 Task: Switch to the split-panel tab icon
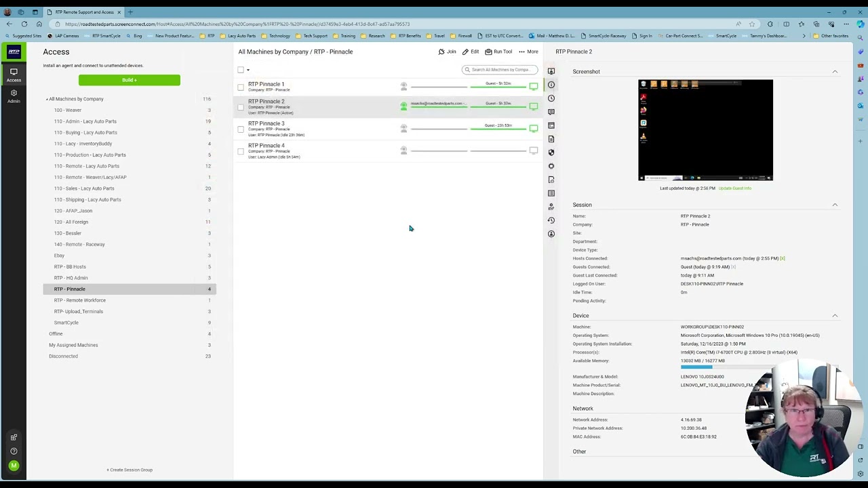(551, 193)
